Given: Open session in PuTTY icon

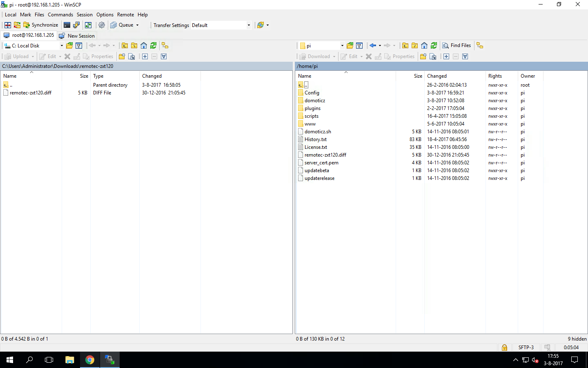Looking at the screenshot, I should [76, 25].
